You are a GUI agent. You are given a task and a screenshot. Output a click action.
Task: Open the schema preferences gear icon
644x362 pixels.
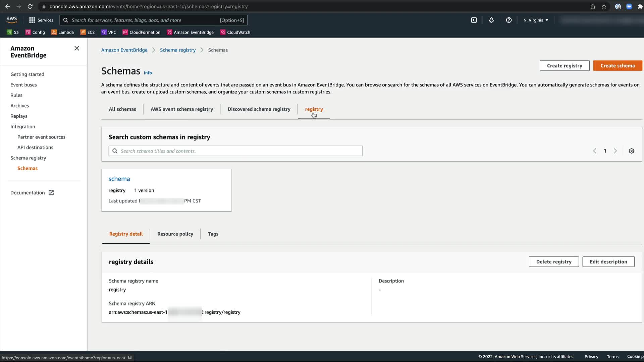631,151
